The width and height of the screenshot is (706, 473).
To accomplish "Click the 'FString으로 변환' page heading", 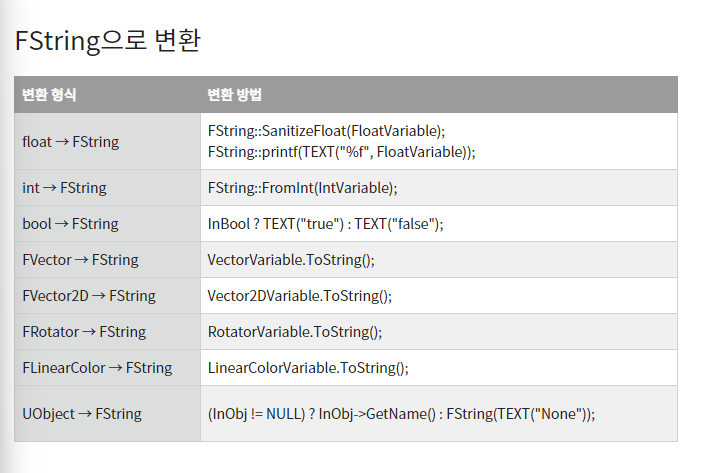I will pyautogui.click(x=108, y=41).
